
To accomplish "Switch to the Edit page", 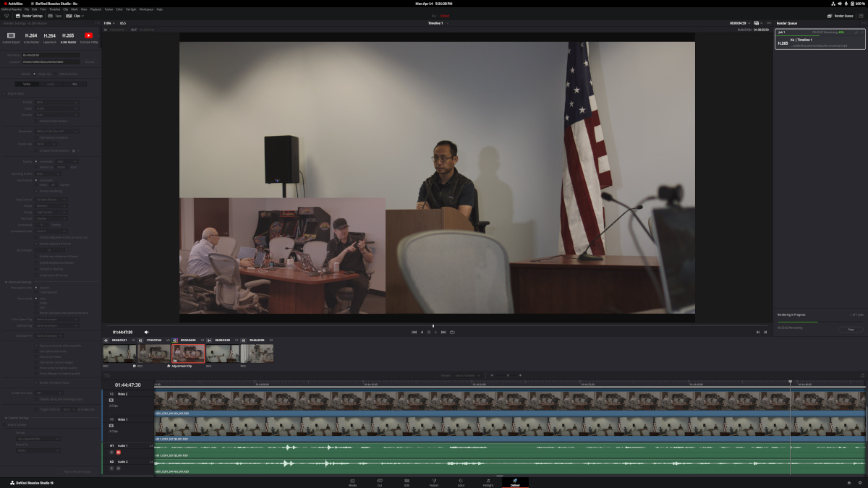I will 407,482.
